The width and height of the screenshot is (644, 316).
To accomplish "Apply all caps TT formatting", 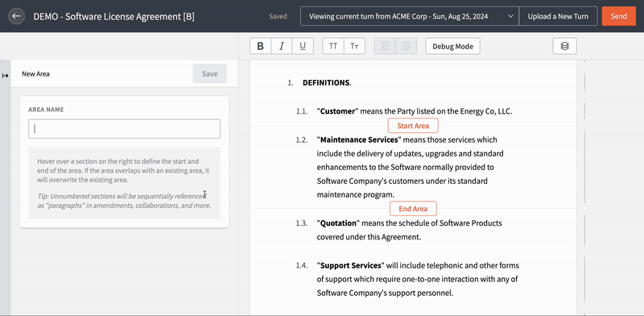I will point(333,46).
